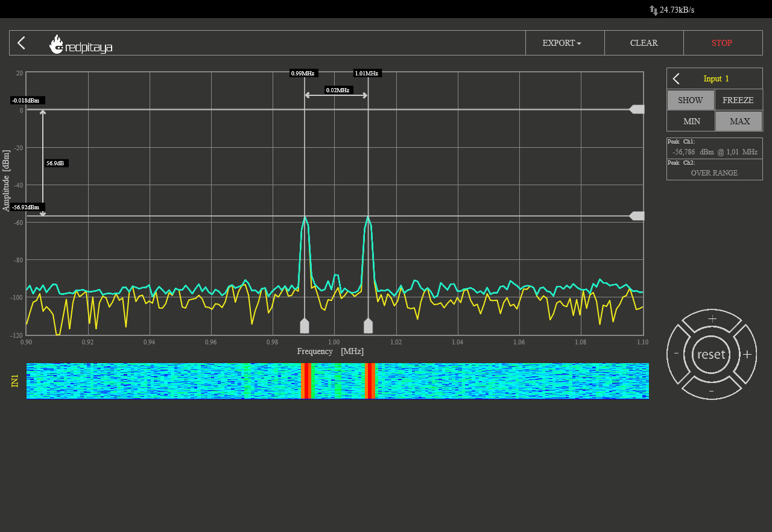Click the back arrow in top toolbar
This screenshot has width=772, height=532.
click(22, 43)
